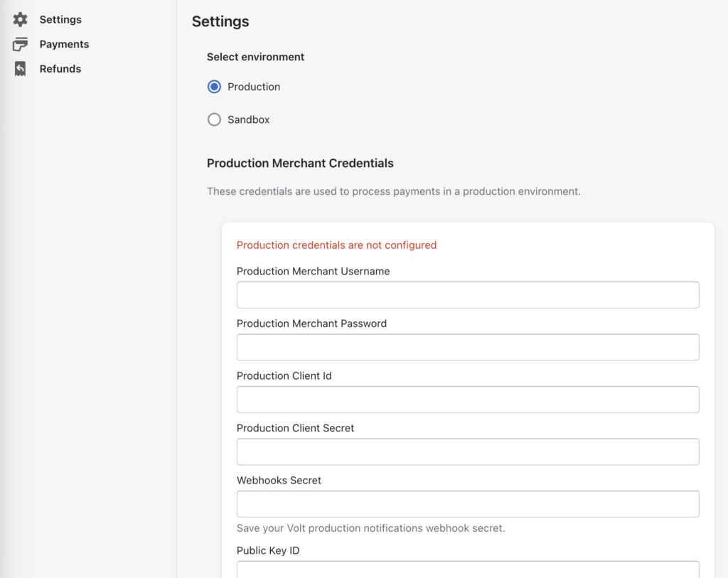Open the Settings sidebar item
This screenshot has height=578, width=728.
60,19
